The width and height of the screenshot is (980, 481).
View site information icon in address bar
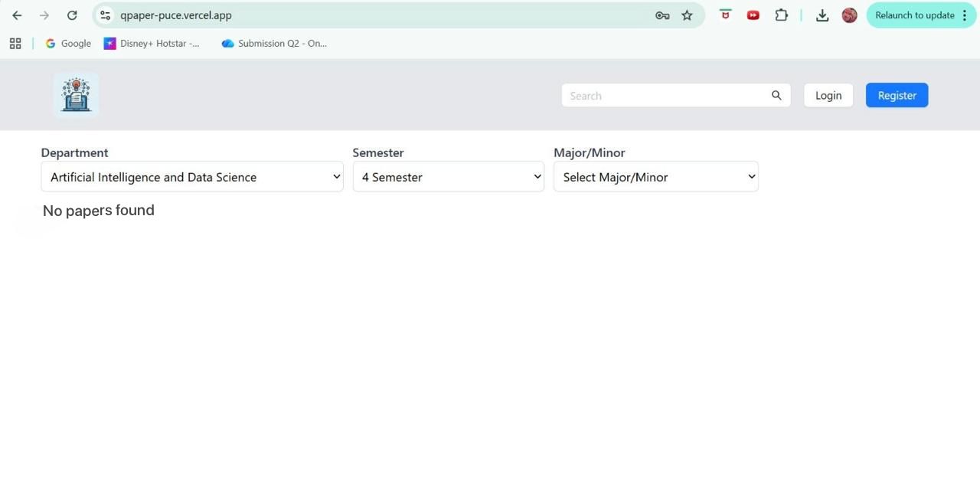coord(106,15)
